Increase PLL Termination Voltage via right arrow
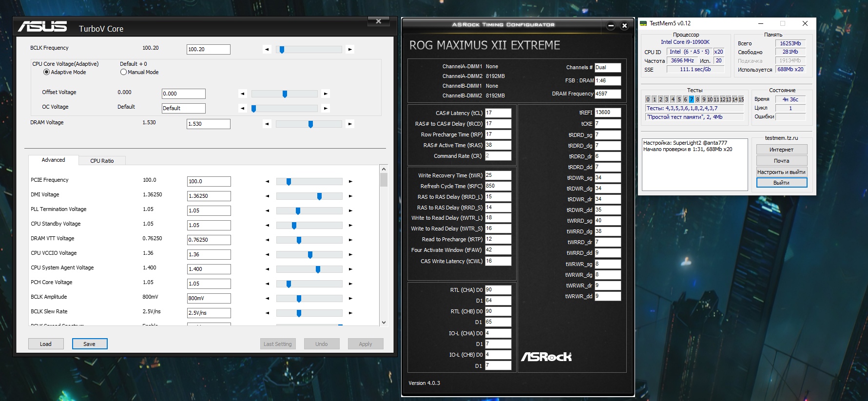Screen dimensions: 868x401 tap(350, 210)
